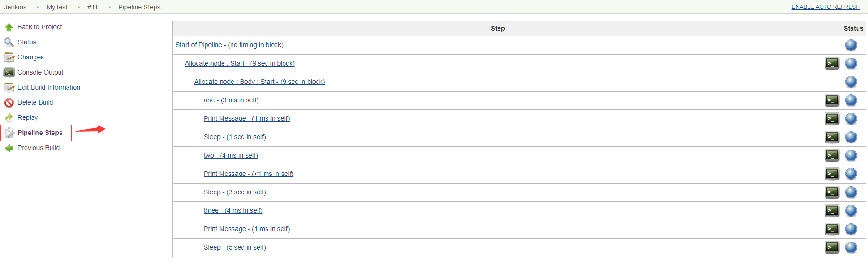Open 'Sleep - (3 sec in self)' step link
Screen dimensions: 868x267
[234, 192]
